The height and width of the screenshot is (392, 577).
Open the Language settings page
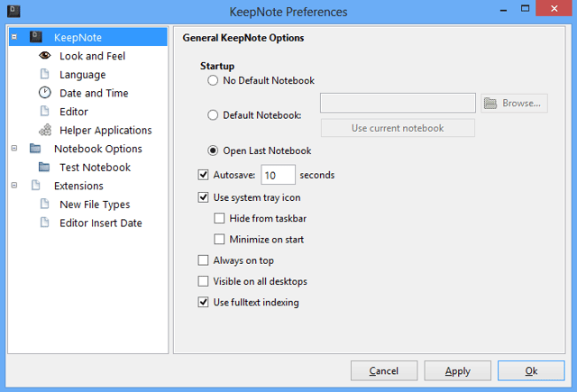pyautogui.click(x=83, y=75)
